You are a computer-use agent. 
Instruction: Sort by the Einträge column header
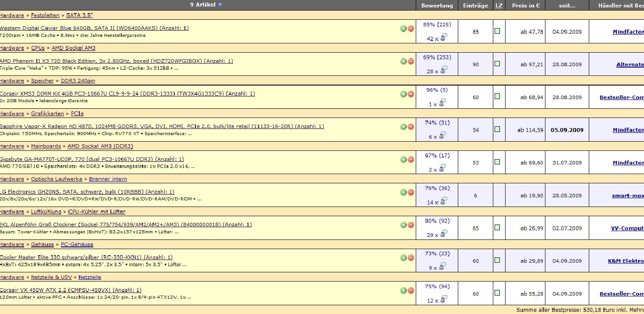click(x=475, y=5)
